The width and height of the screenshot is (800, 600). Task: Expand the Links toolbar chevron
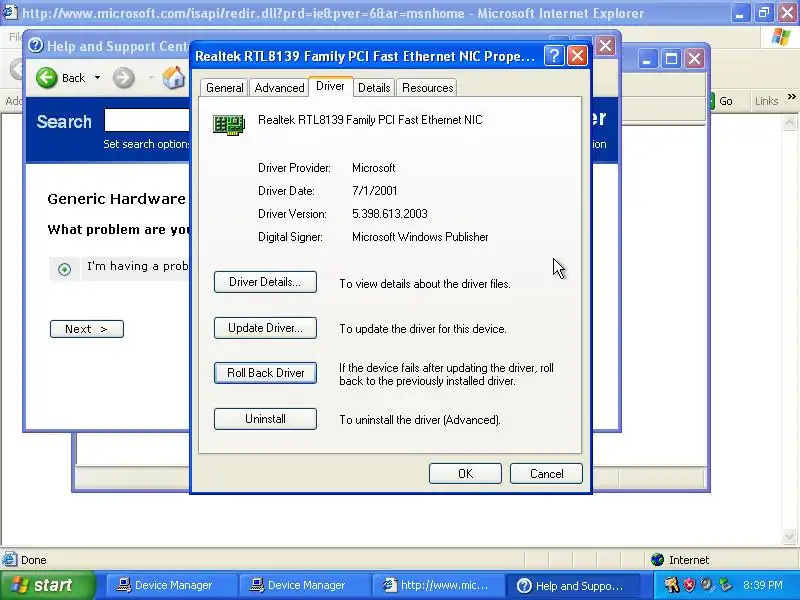click(791, 97)
